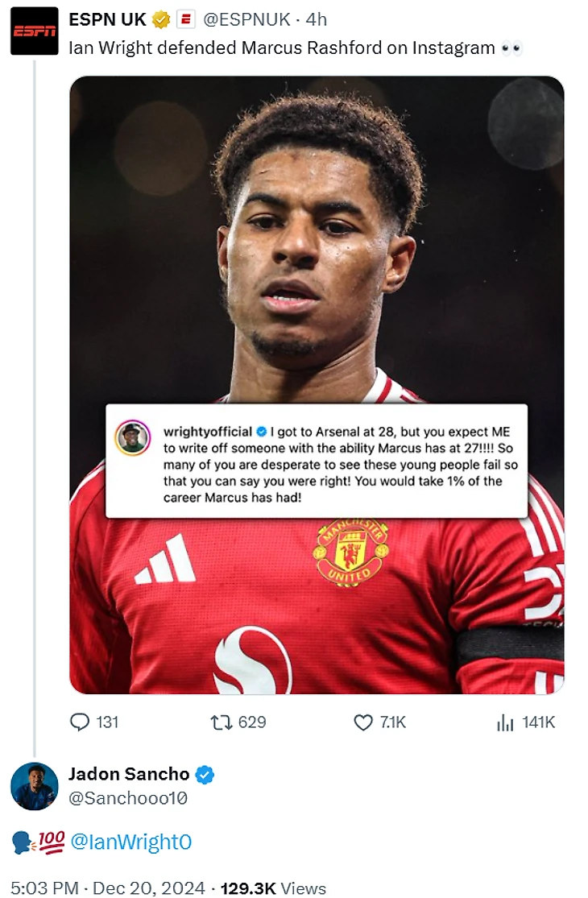The image size is (588, 898).
Task: Open the 129.3K Views count
Action: (x=273, y=888)
